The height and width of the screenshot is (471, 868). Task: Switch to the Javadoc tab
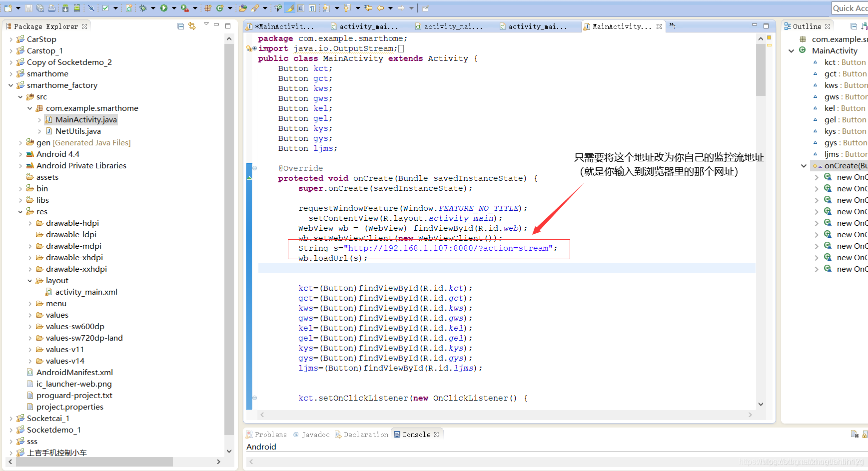click(x=311, y=435)
